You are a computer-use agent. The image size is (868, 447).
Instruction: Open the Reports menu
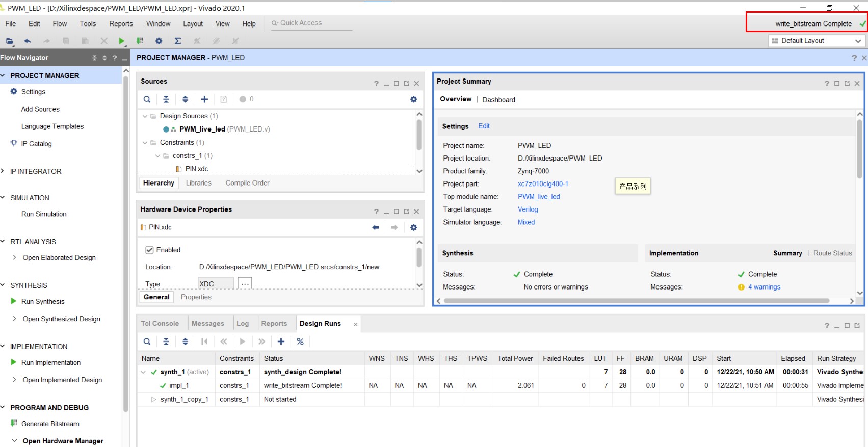tap(121, 24)
